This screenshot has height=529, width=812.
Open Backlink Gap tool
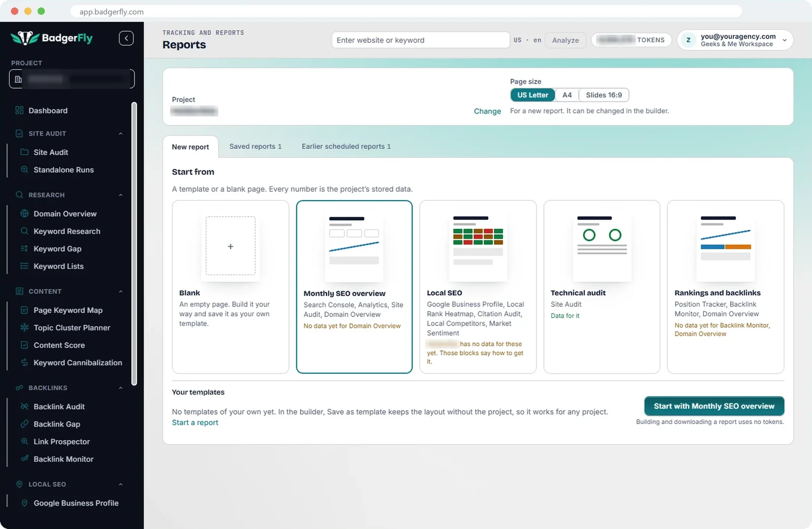[57, 424]
